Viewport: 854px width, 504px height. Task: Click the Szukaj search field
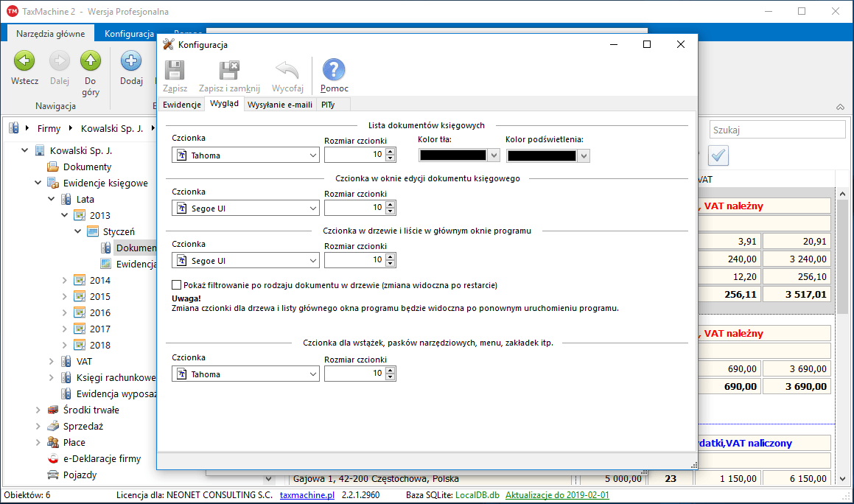(x=777, y=130)
